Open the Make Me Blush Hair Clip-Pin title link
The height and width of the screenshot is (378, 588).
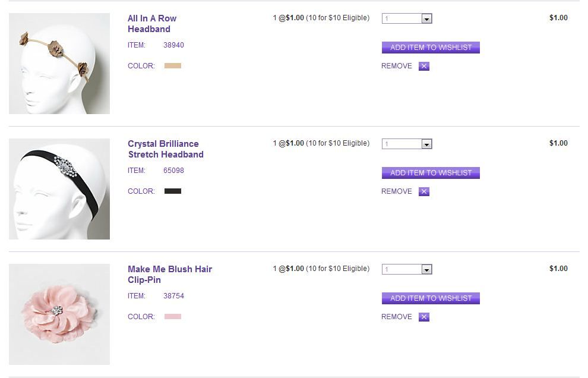169,275
